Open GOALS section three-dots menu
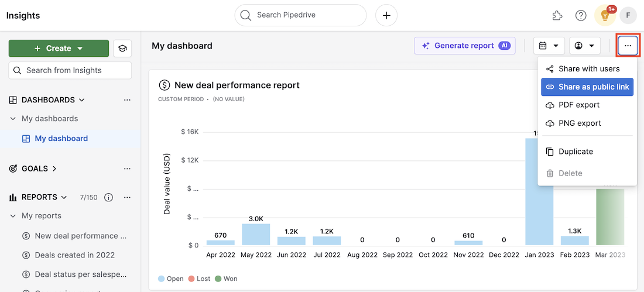 pos(127,169)
